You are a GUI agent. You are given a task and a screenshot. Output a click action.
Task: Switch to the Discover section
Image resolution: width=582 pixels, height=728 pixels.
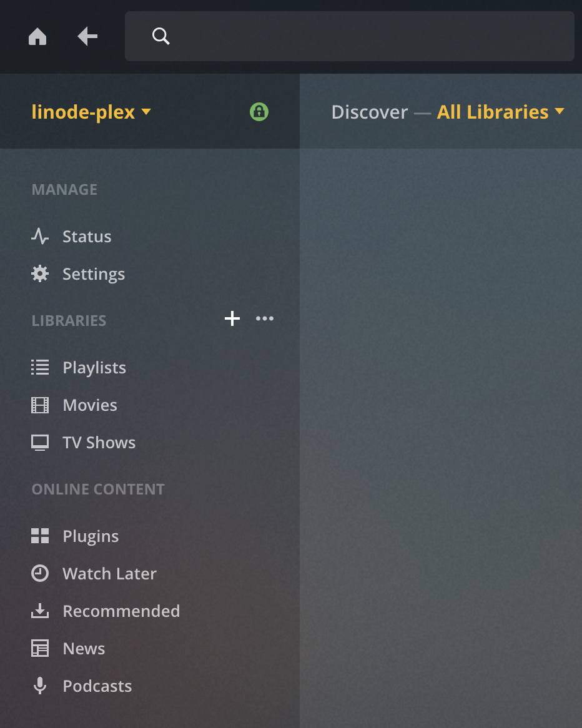click(369, 112)
